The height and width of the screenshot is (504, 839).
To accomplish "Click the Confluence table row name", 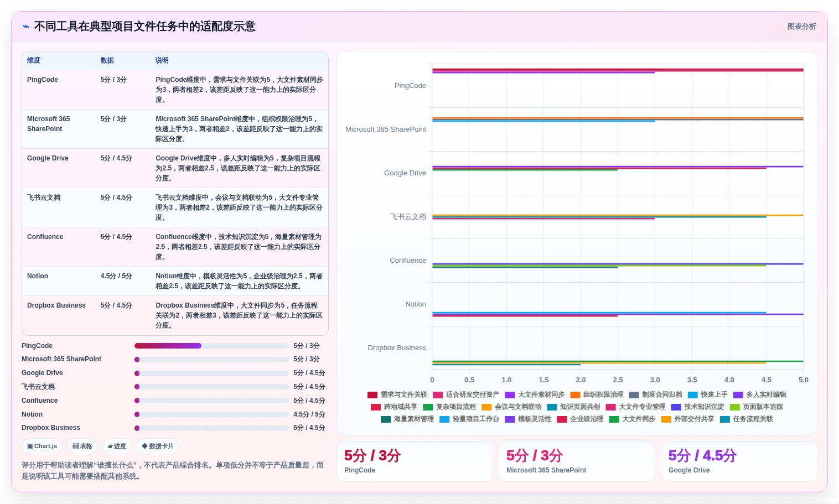I will pos(45,237).
